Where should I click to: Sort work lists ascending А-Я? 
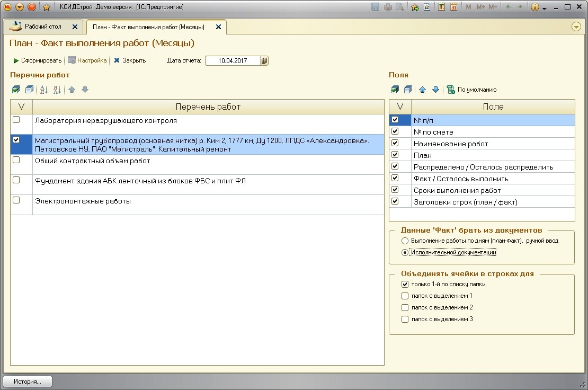tap(44, 90)
